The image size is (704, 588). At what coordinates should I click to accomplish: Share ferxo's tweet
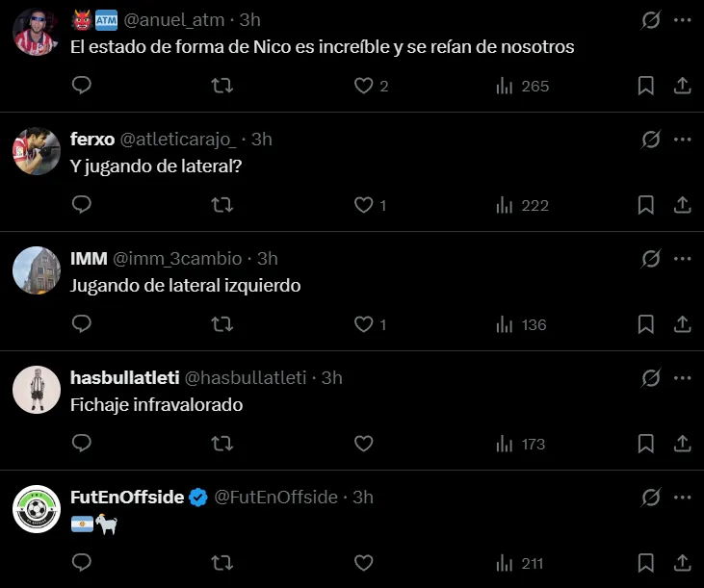[x=682, y=205]
